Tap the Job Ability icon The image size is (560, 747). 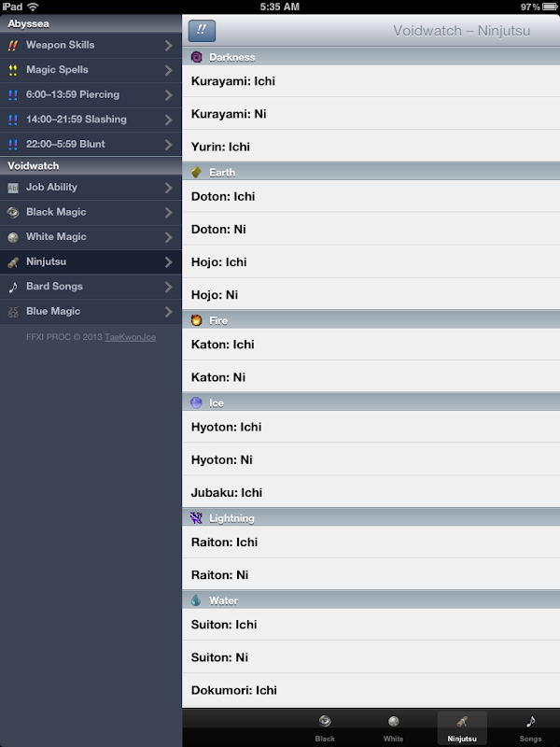click(13, 188)
